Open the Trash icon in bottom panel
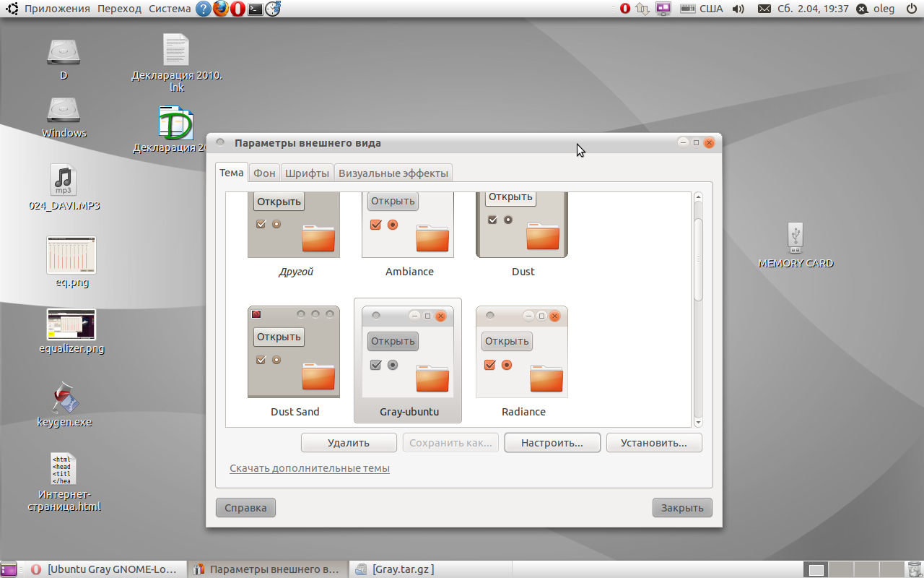The height and width of the screenshot is (578, 924). [x=915, y=569]
